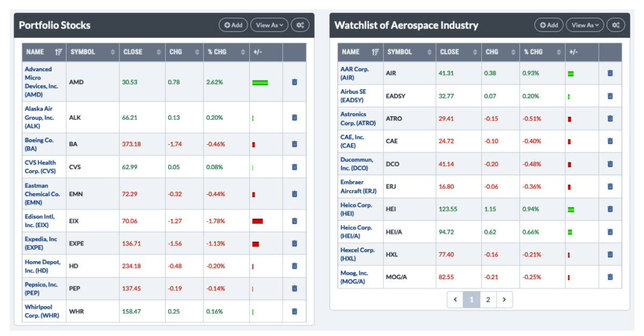Delete AMD row in Portfolio Stocks

[294, 82]
